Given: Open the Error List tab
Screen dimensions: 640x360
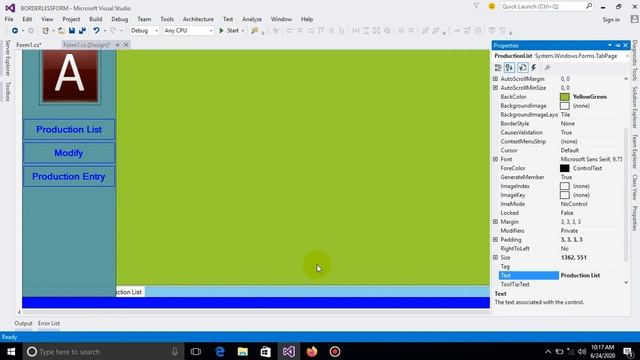Looking at the screenshot, I should (x=49, y=323).
